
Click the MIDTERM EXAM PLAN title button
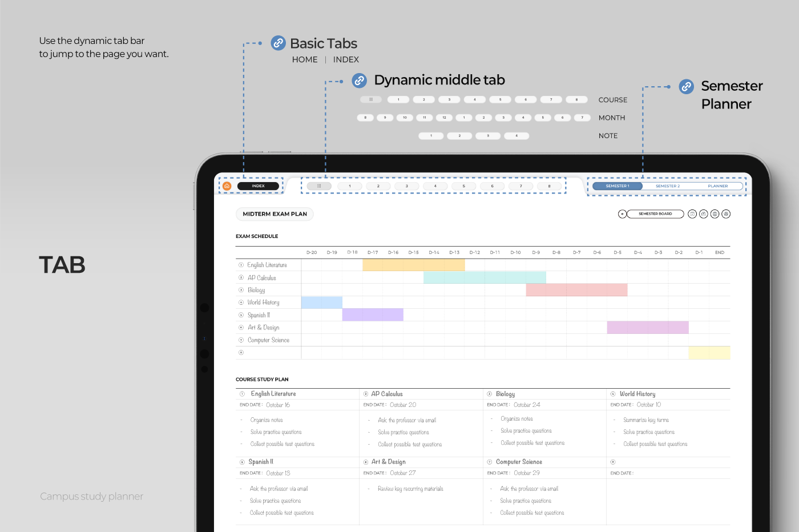(x=275, y=214)
